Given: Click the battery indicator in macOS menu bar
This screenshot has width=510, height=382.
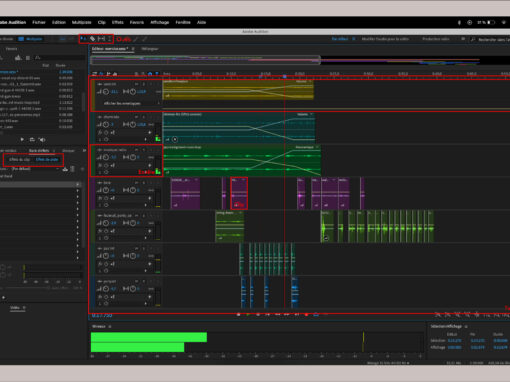Looking at the screenshot, I should pyautogui.click(x=491, y=22).
